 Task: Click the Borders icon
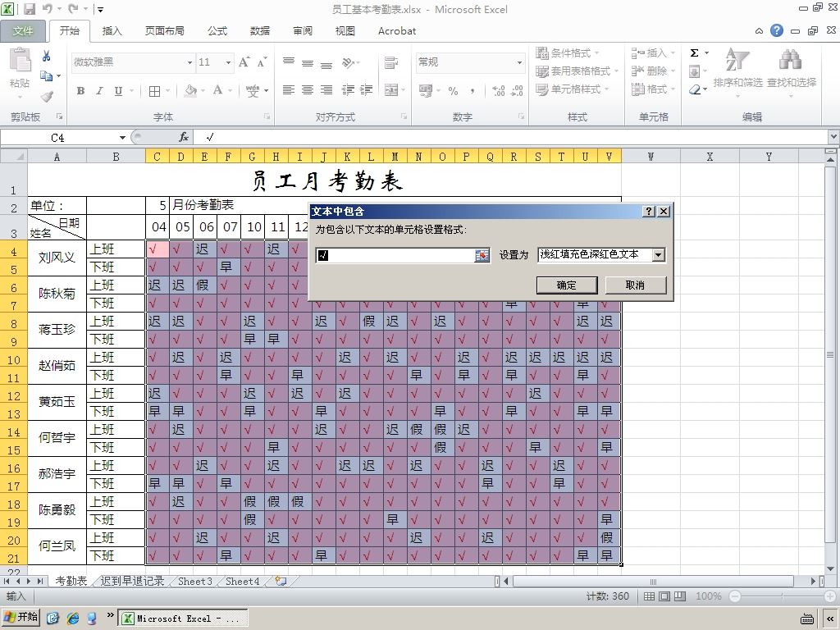pos(154,91)
